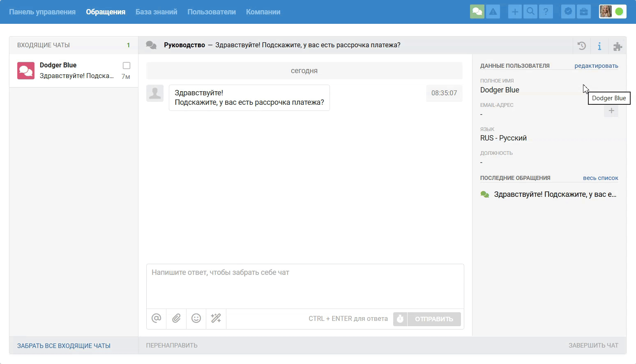Open Панель управления menu item
This screenshot has width=636, height=364.
(x=42, y=12)
